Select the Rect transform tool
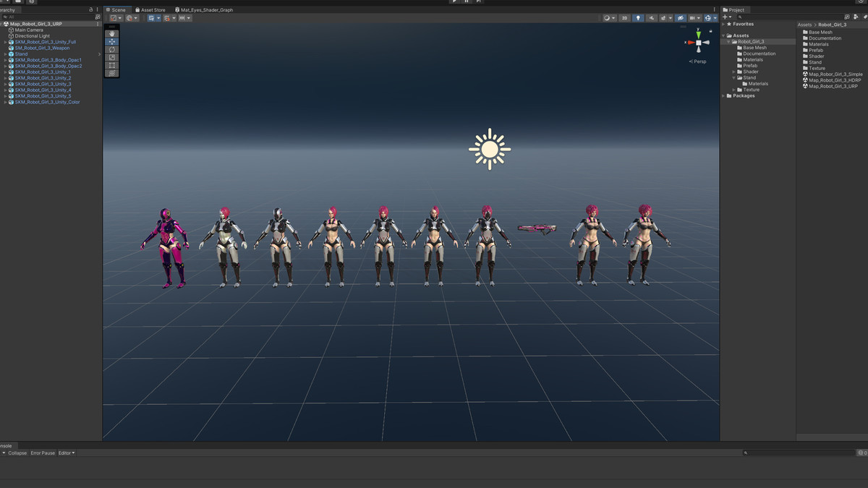Viewport: 868px width, 488px height. (x=111, y=66)
